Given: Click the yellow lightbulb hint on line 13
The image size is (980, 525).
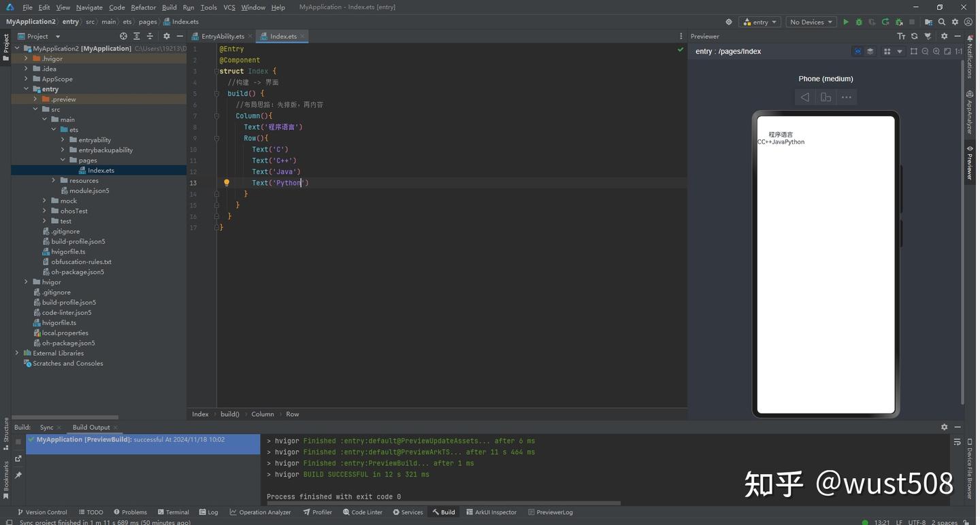Looking at the screenshot, I should point(227,183).
